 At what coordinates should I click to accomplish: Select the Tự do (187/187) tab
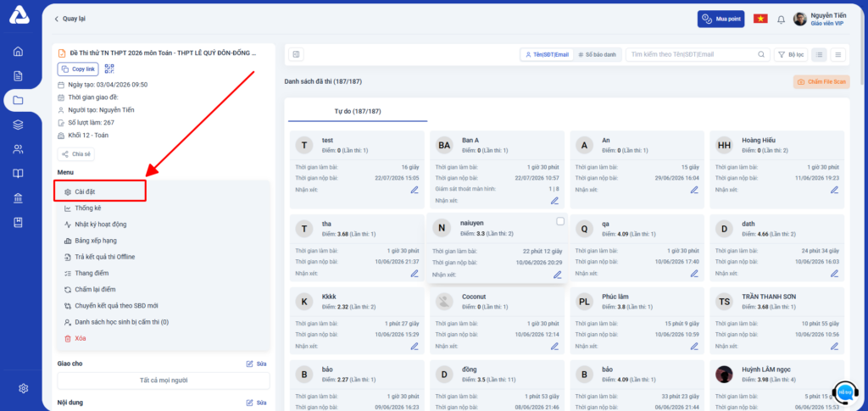click(358, 111)
